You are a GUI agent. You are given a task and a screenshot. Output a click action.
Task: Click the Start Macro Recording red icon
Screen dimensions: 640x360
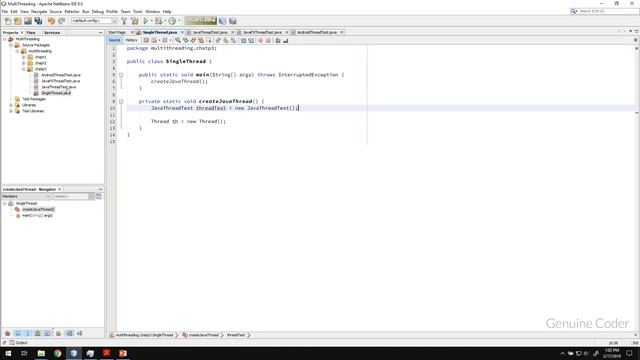point(260,40)
